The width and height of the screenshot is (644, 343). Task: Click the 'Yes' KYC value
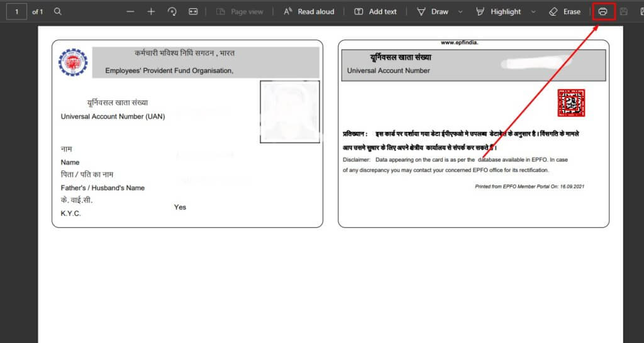(180, 207)
